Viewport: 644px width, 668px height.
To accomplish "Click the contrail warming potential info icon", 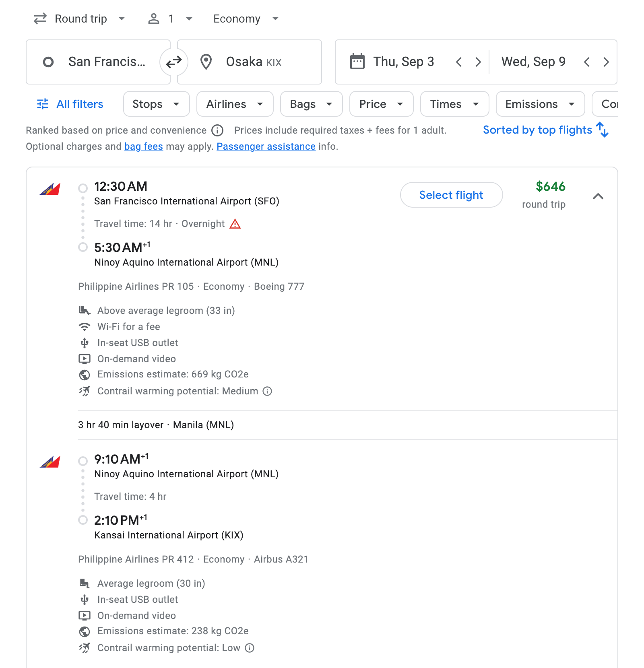I will [x=268, y=391].
